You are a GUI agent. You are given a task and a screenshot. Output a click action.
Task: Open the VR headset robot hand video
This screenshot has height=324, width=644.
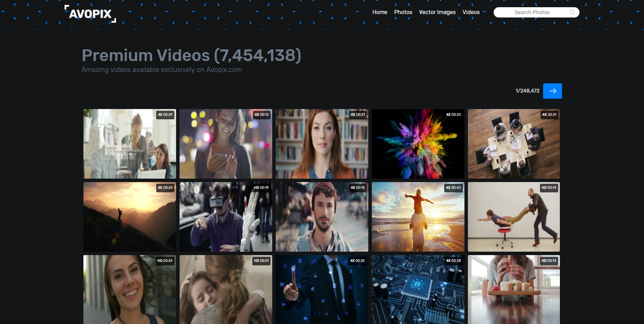tap(226, 217)
